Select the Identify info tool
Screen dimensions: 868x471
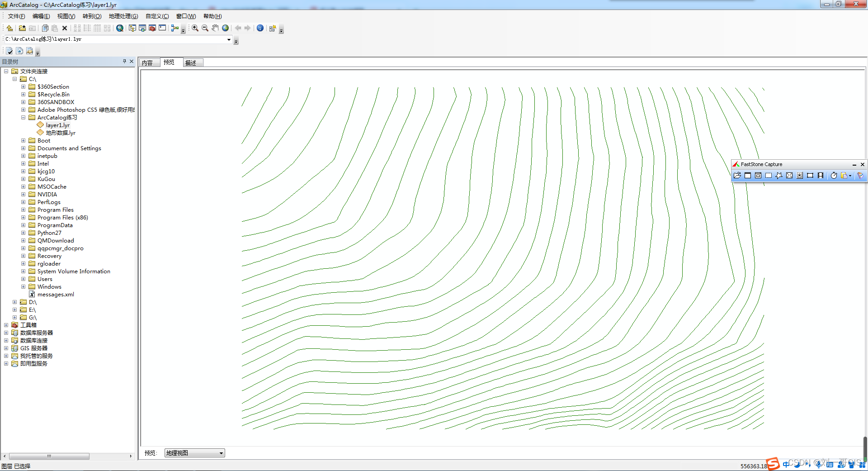[260, 28]
